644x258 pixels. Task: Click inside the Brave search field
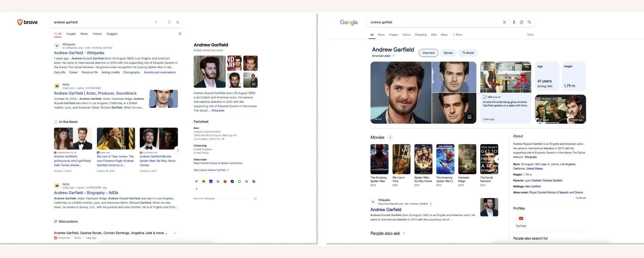(103, 22)
